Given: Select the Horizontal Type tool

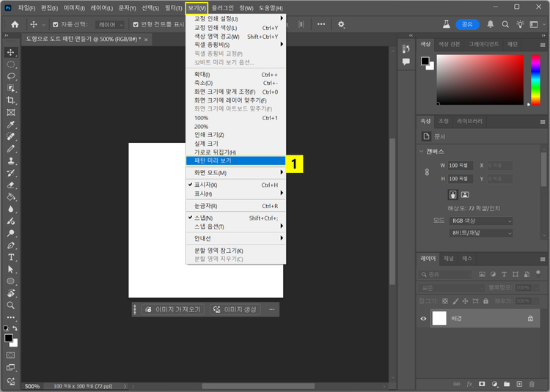Looking at the screenshot, I should pos(11,257).
